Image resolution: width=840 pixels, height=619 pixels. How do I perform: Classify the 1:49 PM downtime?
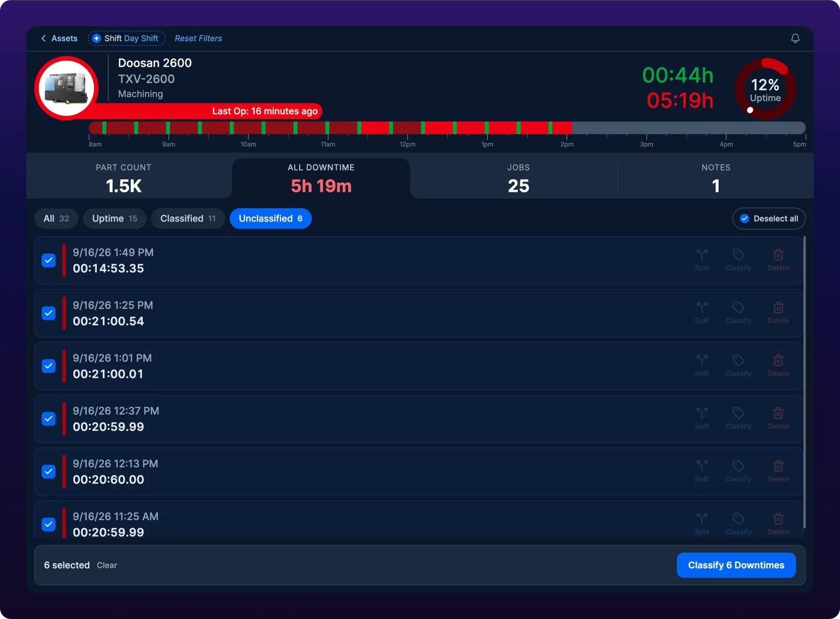pos(738,260)
